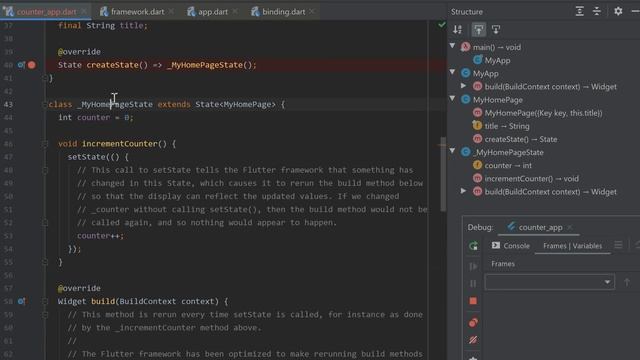The image size is (640, 360).
Task: Collapse the main() node in Structure
Action: click(452, 46)
